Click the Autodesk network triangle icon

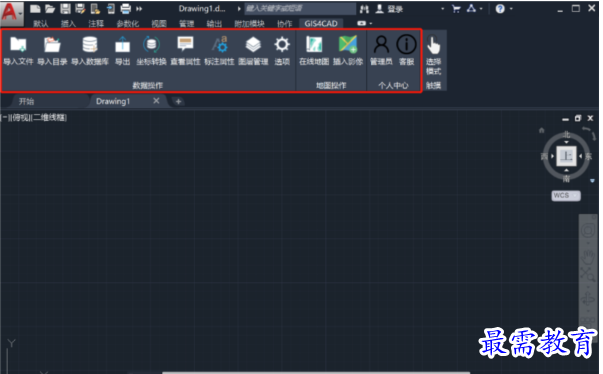pyautogui.click(x=471, y=8)
